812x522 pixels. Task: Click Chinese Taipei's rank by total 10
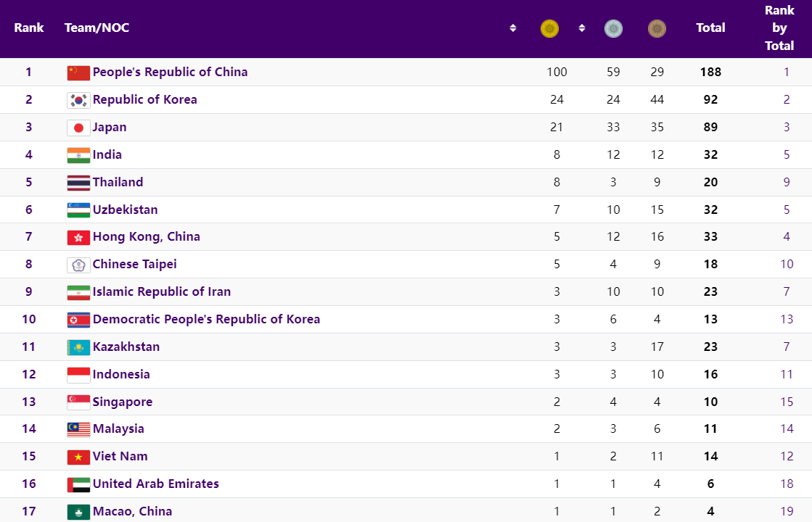pos(787,264)
